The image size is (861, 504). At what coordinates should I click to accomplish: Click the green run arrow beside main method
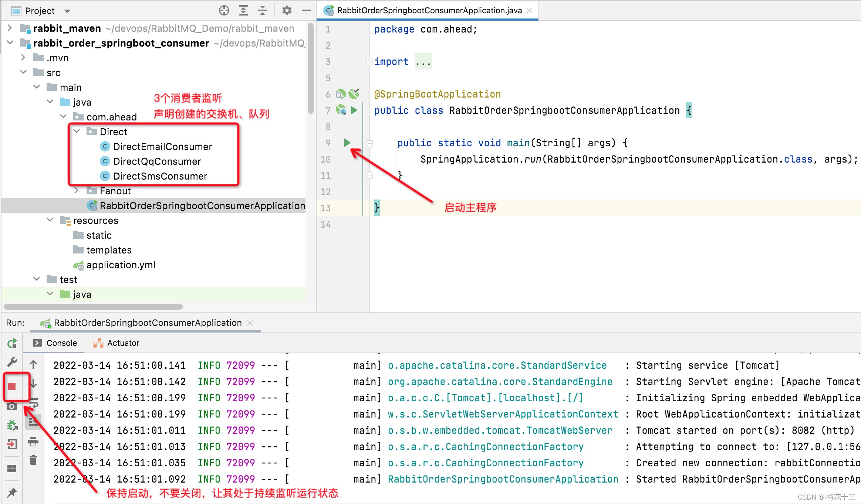click(x=347, y=143)
